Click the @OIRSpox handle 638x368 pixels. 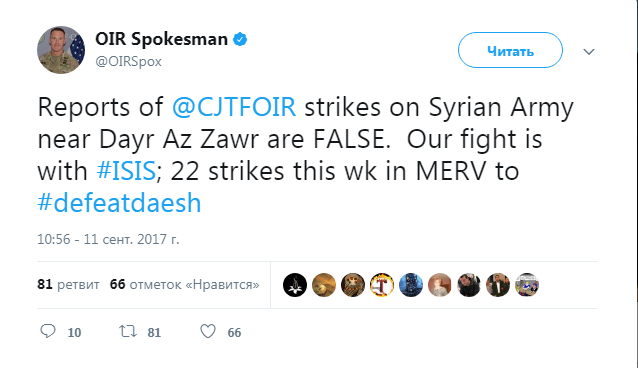129,61
